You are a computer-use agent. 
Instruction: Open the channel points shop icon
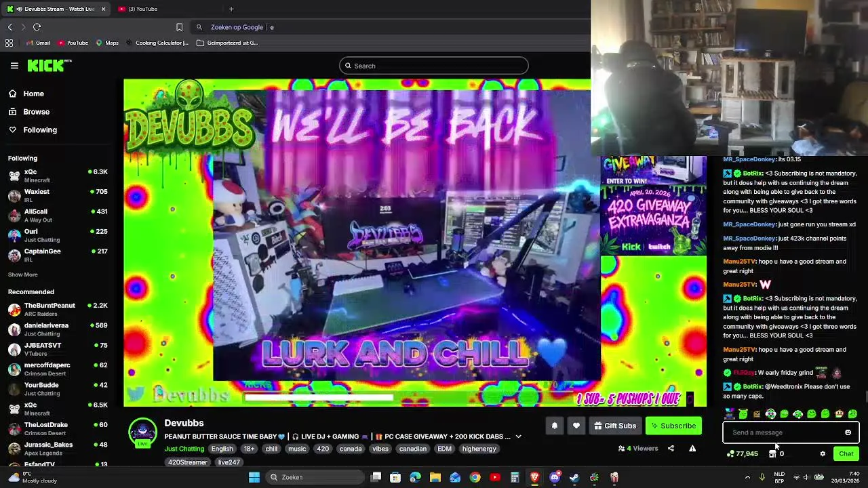(772, 454)
